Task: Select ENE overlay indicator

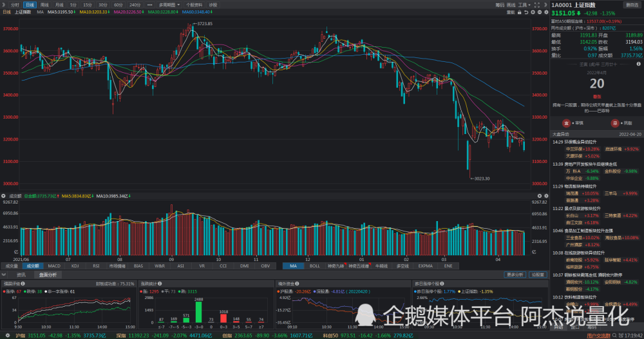Action: click(448, 266)
